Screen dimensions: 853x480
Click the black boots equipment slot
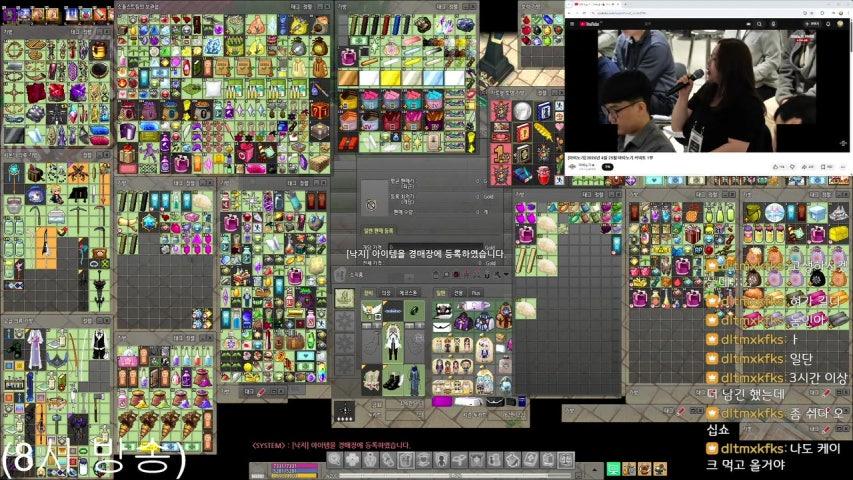392,381
